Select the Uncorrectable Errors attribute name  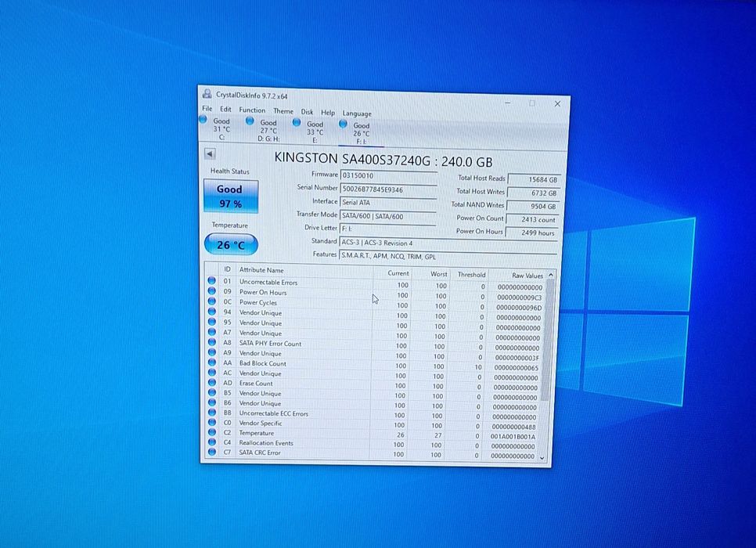pos(268,282)
